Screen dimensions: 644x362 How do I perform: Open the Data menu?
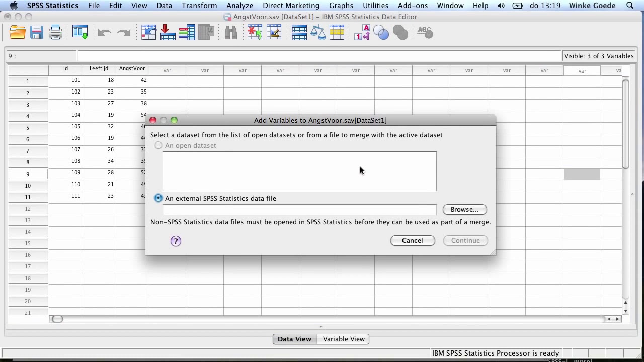164,6
